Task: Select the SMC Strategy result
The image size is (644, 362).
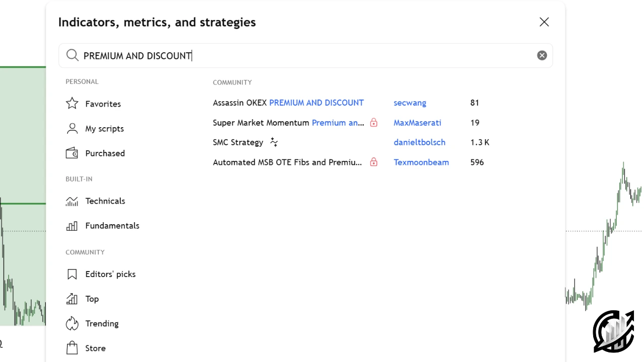Action: 238,142
